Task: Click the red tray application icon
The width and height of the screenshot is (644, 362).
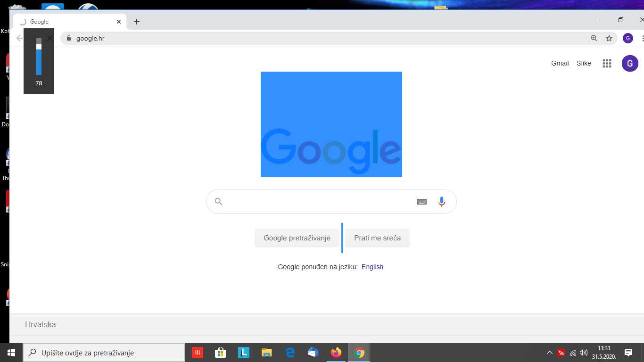Action: [561, 353]
